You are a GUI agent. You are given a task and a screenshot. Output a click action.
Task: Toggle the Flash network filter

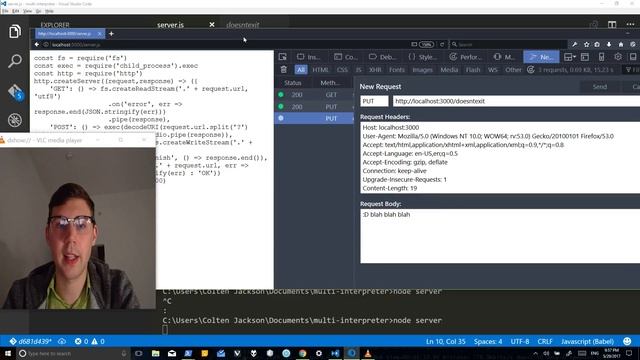pyautogui.click(x=473, y=70)
